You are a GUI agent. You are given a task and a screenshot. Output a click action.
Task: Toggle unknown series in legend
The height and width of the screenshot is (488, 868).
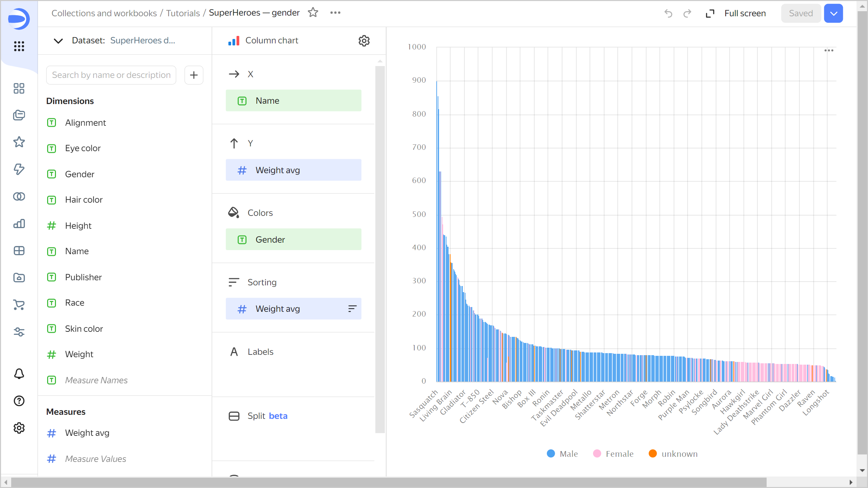673,453
